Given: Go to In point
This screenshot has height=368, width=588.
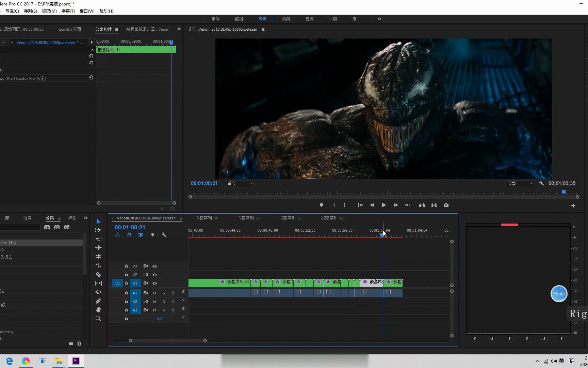Looking at the screenshot, I should click(360, 205).
